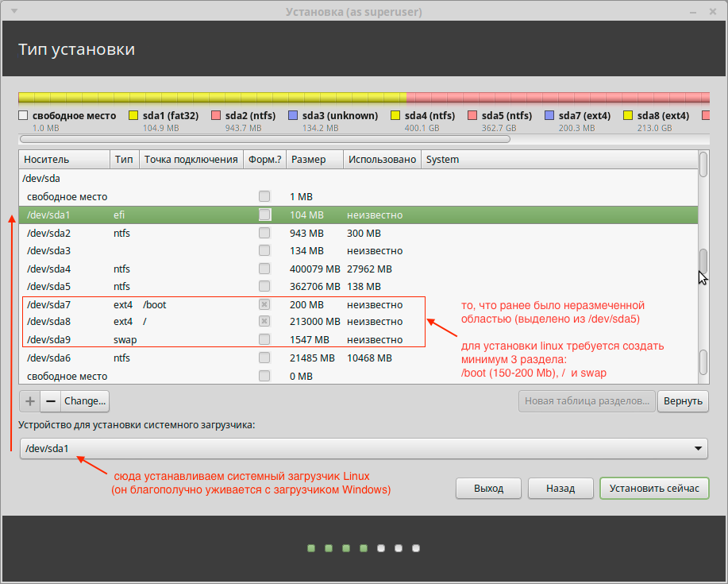The height and width of the screenshot is (584, 728).
Task: Select the /dev/sda8 root row
Action: point(358,321)
